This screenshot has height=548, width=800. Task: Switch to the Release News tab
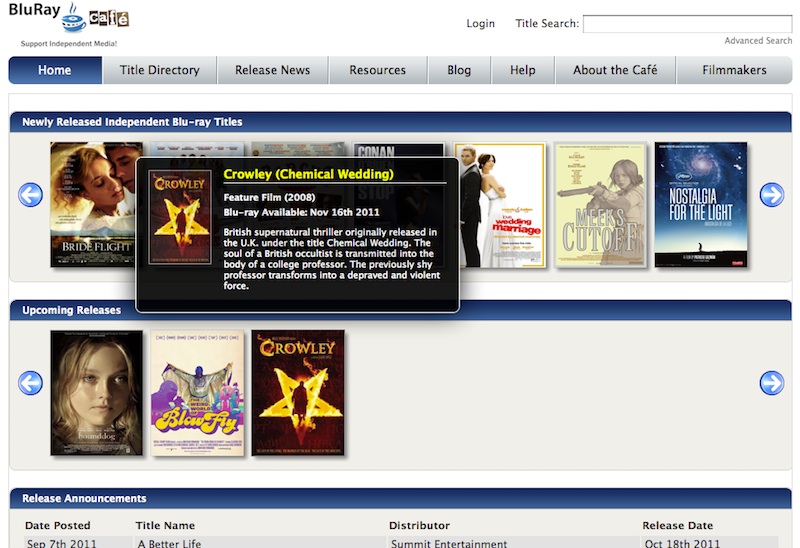[x=272, y=70]
